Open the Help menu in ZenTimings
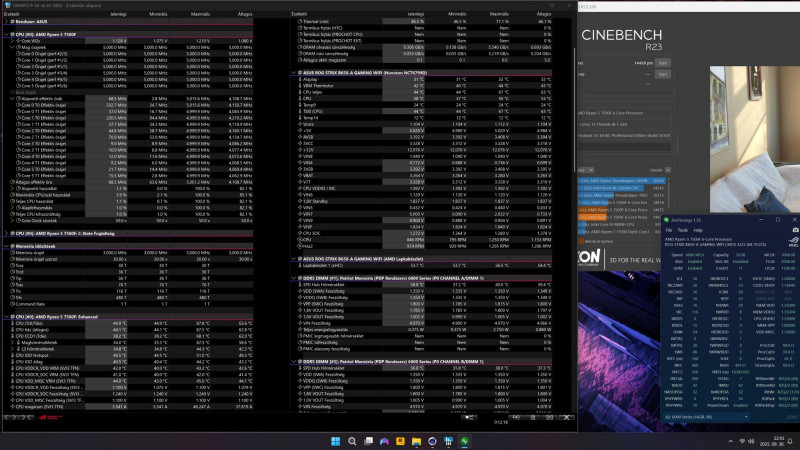Viewport: 800px width, 450px height. (698, 230)
